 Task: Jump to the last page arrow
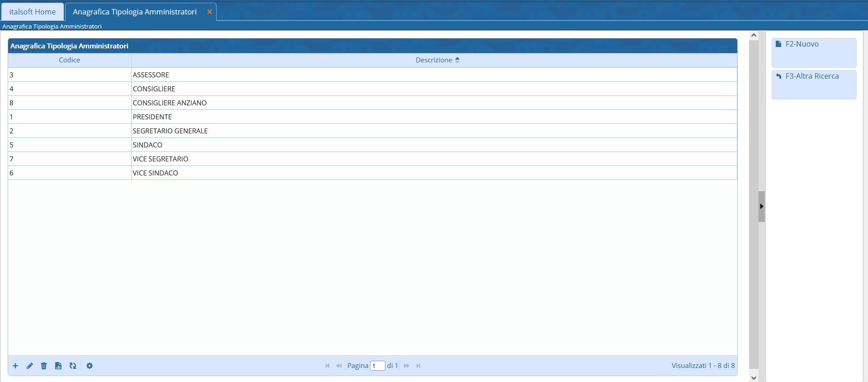pyautogui.click(x=418, y=366)
